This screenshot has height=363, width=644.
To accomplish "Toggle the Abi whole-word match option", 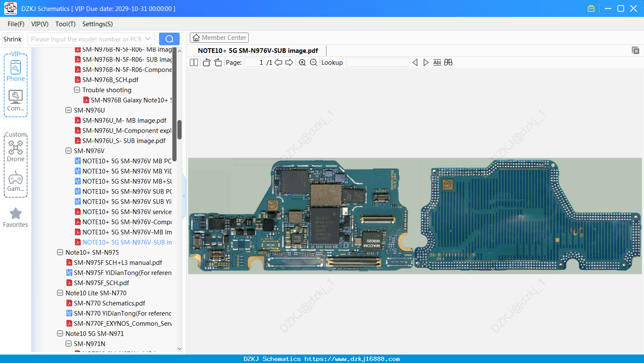I will point(437,63).
